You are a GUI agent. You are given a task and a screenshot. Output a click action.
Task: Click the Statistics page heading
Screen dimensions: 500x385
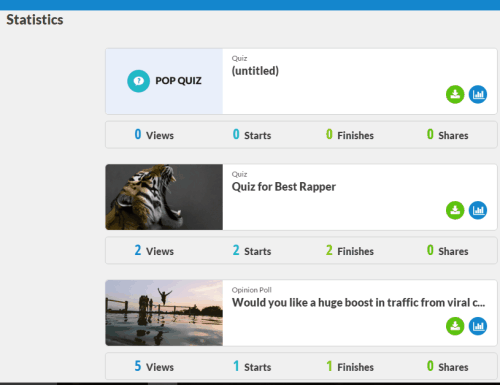35,20
